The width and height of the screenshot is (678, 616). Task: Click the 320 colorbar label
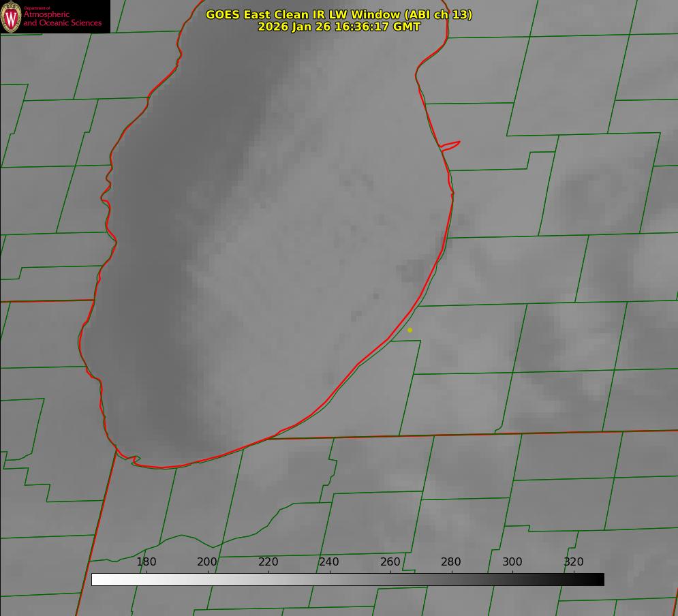574,561
